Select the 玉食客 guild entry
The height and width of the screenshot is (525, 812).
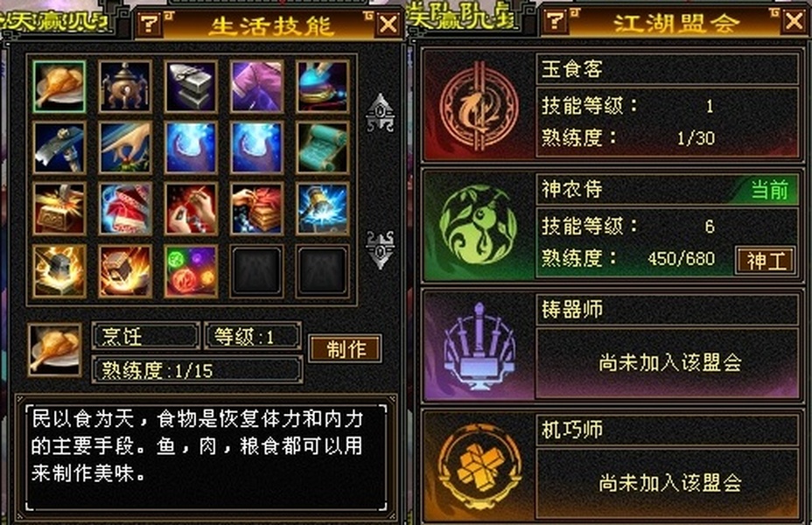[x=612, y=106]
